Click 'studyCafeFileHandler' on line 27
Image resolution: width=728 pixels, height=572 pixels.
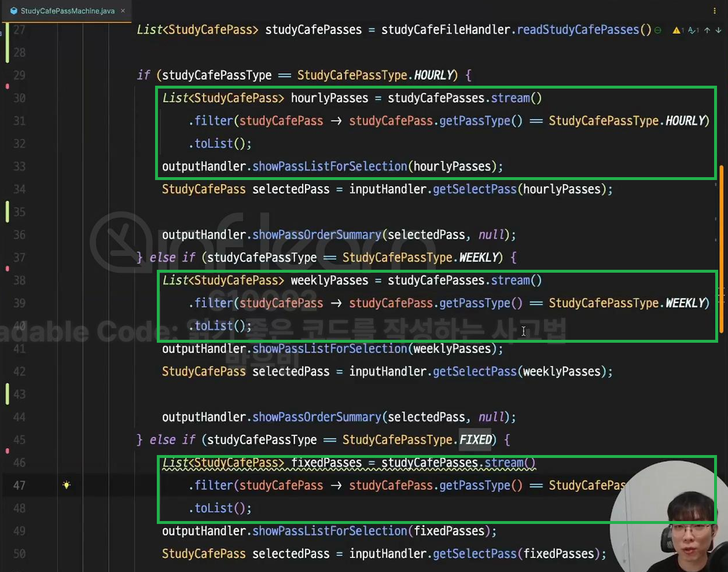(x=446, y=30)
